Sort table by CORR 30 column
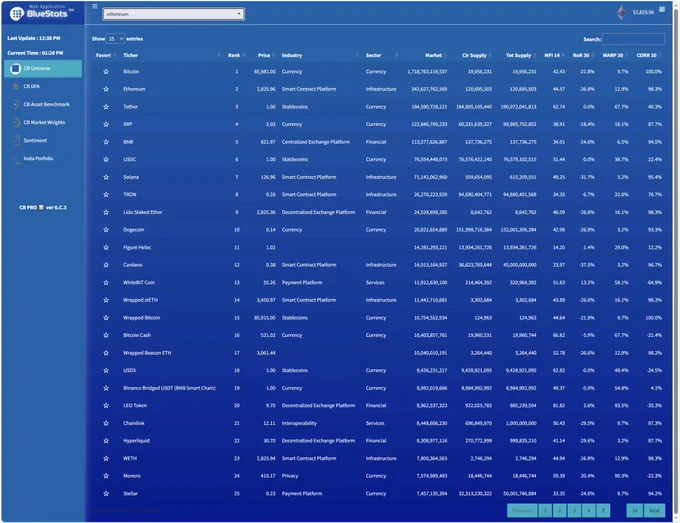The height and width of the screenshot is (523, 680). click(x=646, y=55)
